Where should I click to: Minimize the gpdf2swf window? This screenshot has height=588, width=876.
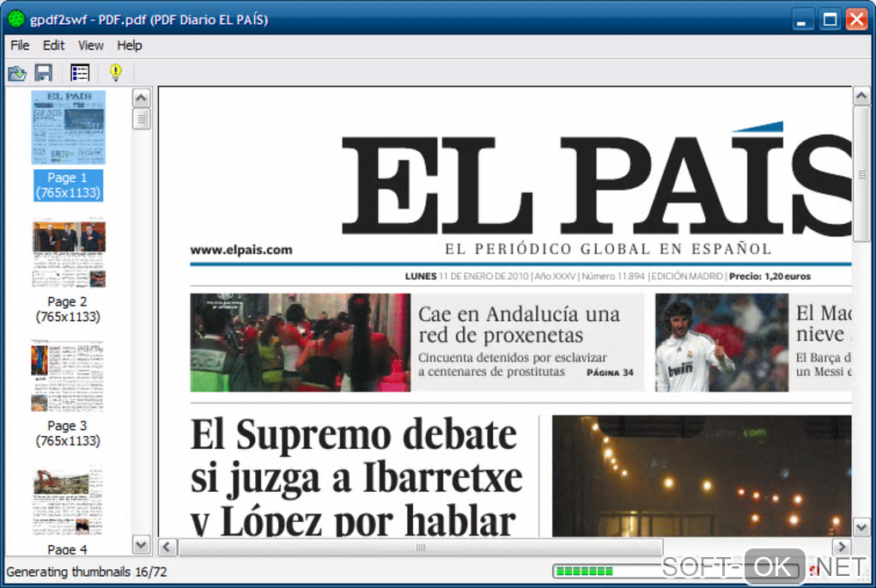(x=801, y=20)
